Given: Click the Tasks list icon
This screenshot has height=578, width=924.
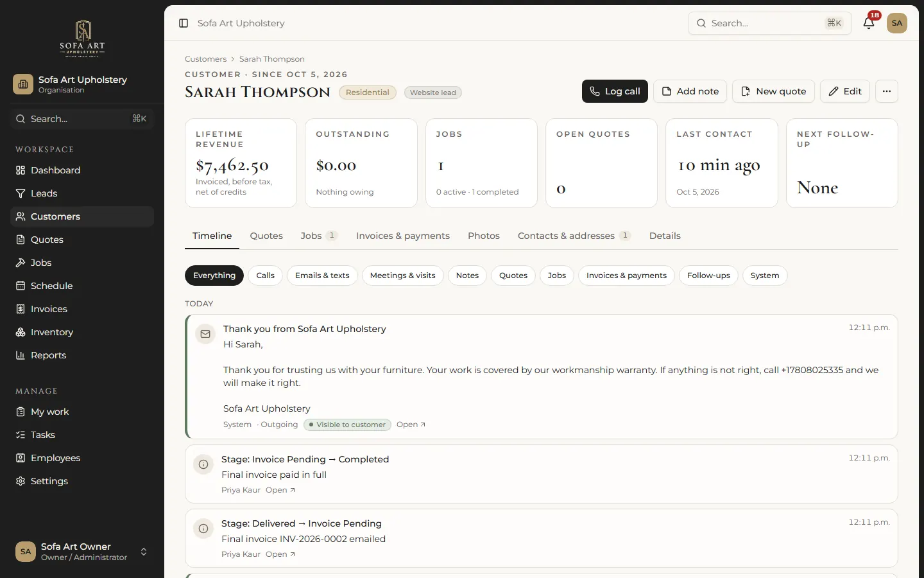Looking at the screenshot, I should pyautogui.click(x=21, y=435).
